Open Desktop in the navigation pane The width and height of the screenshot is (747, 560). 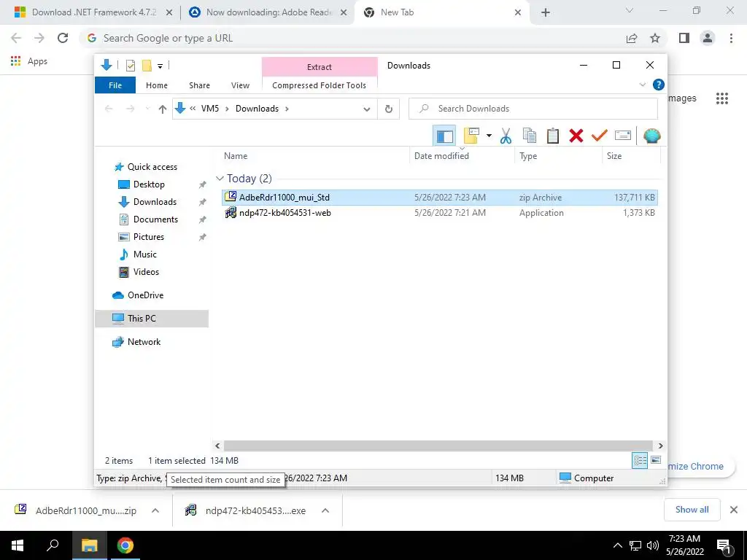tap(149, 184)
